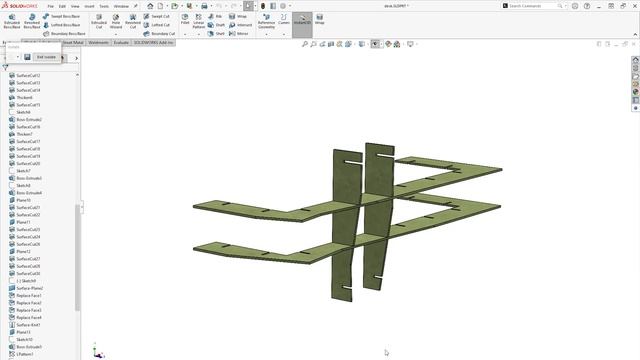Expand the New document dropdown arrow
The width and height of the screenshot is (640, 360).
tap(167, 6)
